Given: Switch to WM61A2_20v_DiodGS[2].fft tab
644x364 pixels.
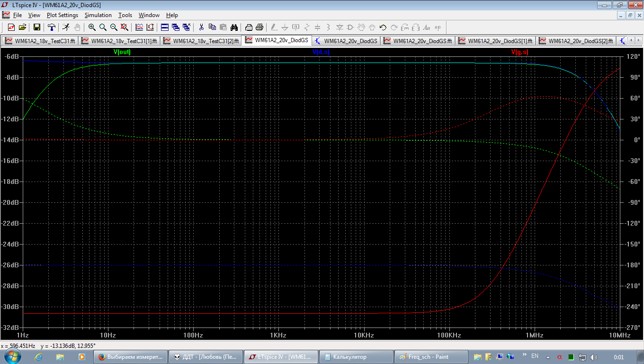Looking at the screenshot, I should pos(576,41).
